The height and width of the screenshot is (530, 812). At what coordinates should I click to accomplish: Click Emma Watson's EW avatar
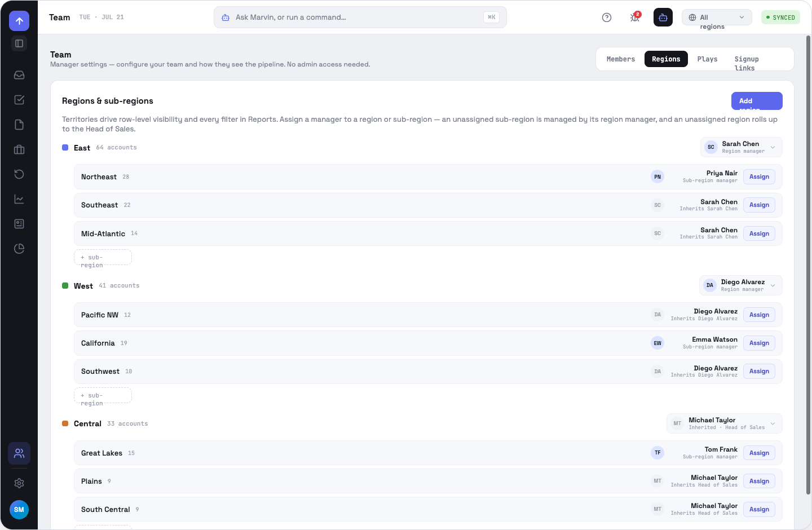(x=657, y=343)
